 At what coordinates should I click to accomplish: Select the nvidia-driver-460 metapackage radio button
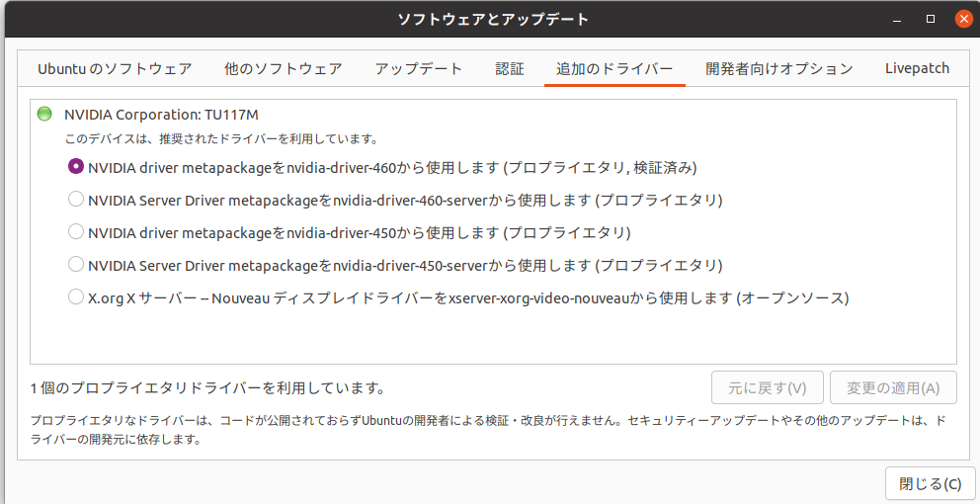tap(76, 167)
